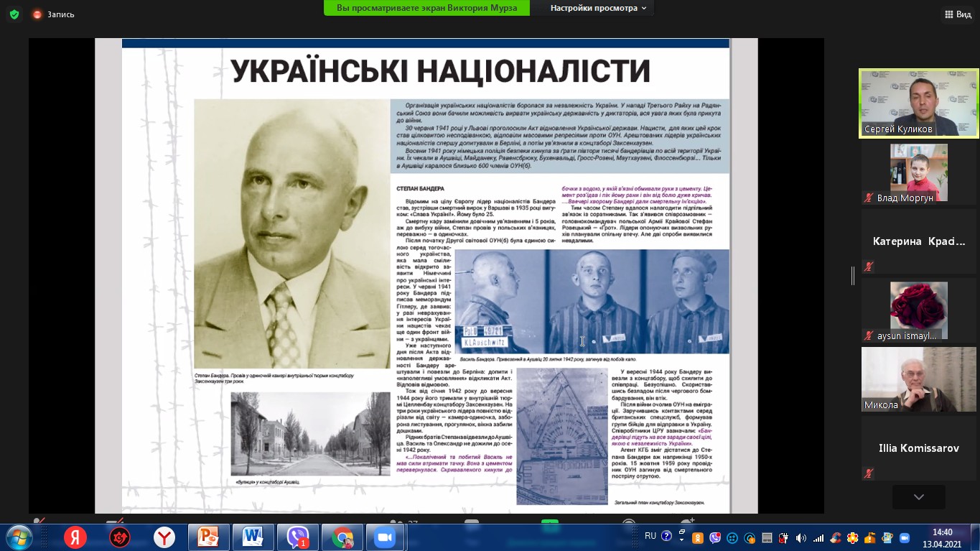980x551 pixels.
Task: Click the screen sharing notification banner for Виктория Мурза
Action: point(426,8)
